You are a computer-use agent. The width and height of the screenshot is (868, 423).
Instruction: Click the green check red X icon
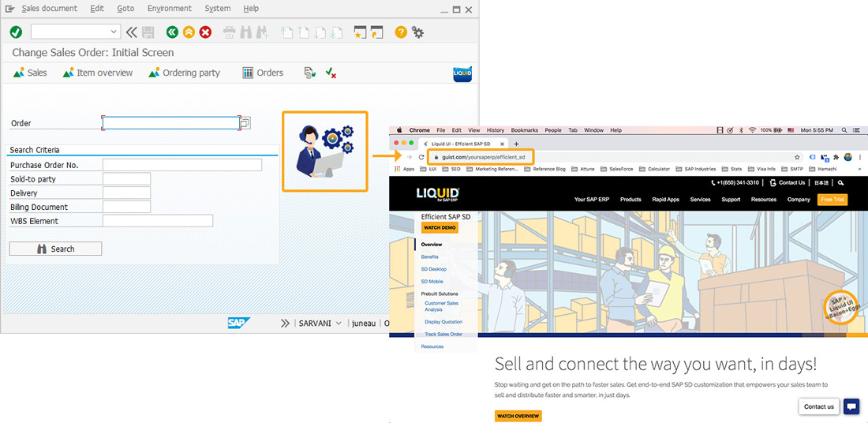(331, 73)
